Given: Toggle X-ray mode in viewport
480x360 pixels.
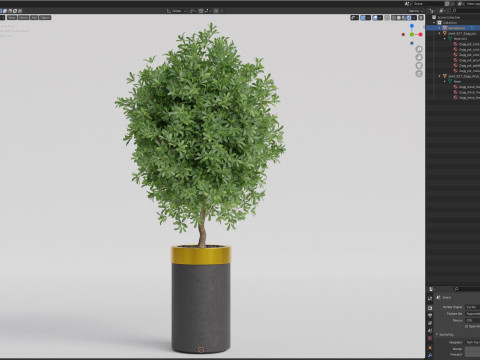Looking at the screenshot, I should click(387, 18).
